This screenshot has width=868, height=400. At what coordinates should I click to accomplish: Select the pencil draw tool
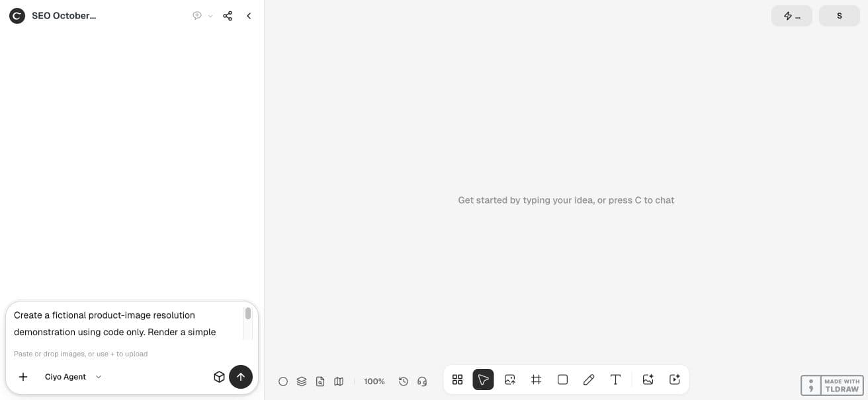(x=589, y=380)
